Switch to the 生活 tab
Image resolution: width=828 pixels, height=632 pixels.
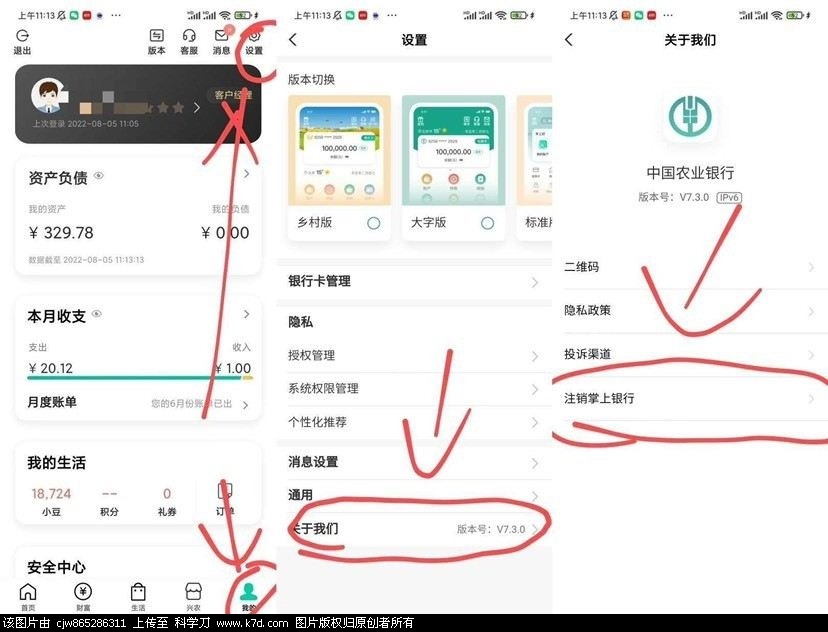[x=138, y=597]
